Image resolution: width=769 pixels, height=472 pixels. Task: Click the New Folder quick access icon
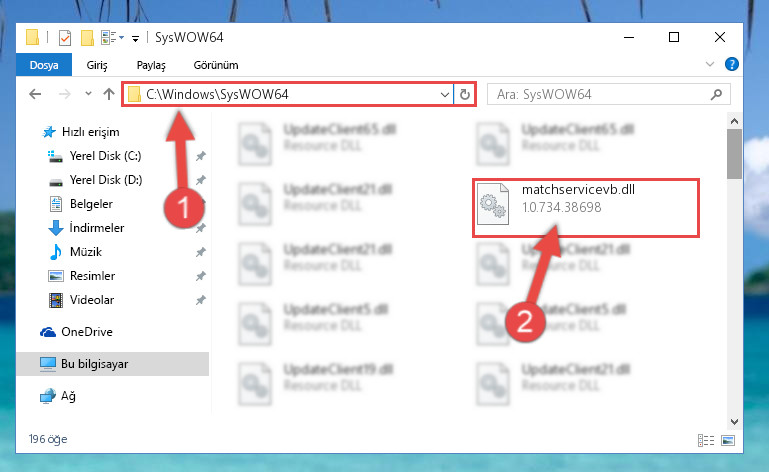87,38
